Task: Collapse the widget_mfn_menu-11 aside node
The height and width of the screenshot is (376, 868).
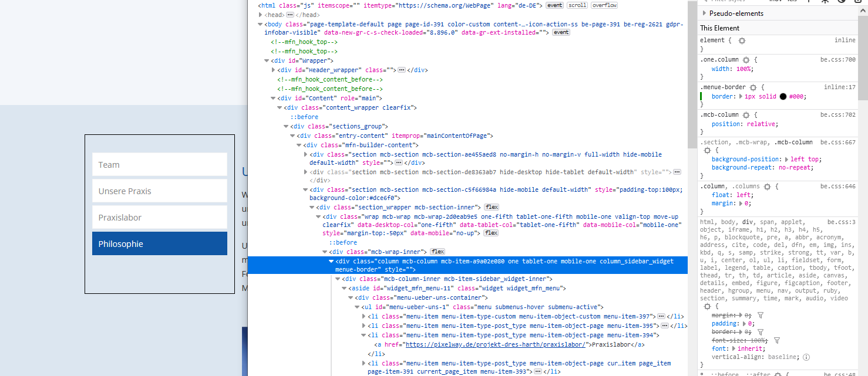Action: [x=344, y=289]
